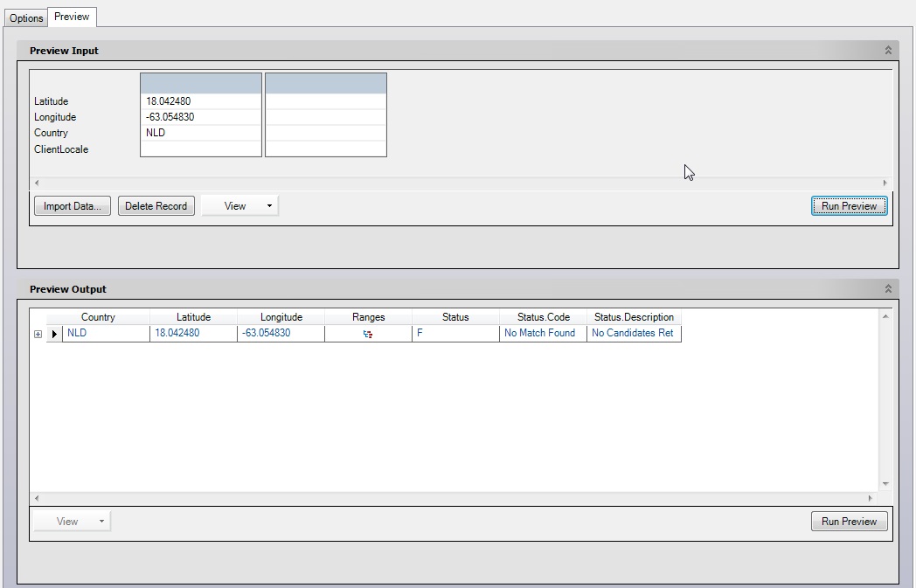The height and width of the screenshot is (588, 916).
Task: Switch to the Preview tab
Action: pyautogui.click(x=71, y=16)
